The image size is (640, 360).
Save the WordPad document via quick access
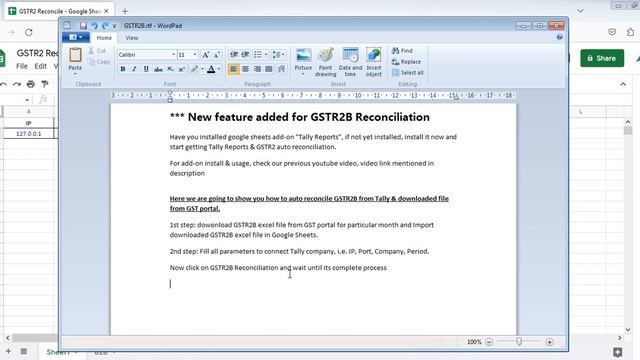pyautogui.click(x=83, y=26)
